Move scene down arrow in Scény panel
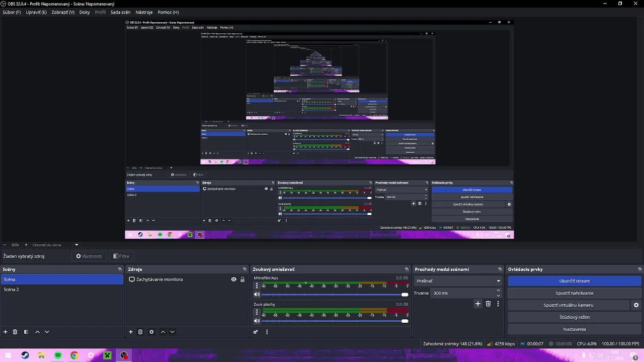Screen dimensions: 644x362 click(x=47, y=332)
